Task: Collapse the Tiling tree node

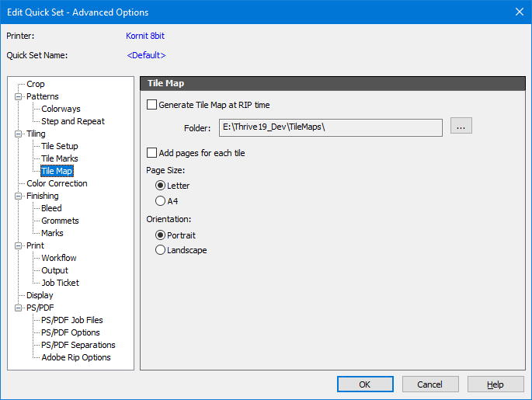Action: (19, 134)
